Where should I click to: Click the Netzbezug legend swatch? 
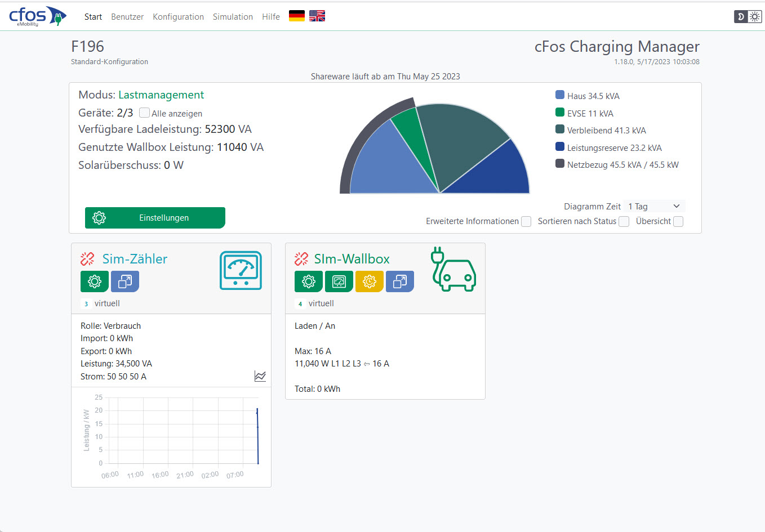coord(560,163)
